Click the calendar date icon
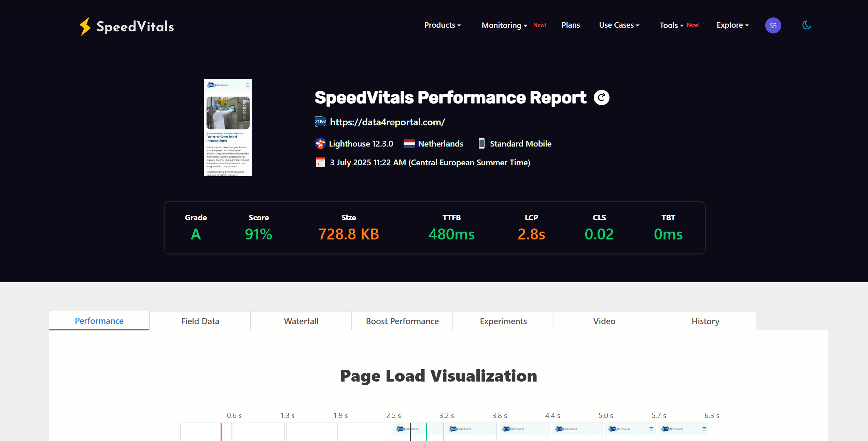 coord(320,163)
